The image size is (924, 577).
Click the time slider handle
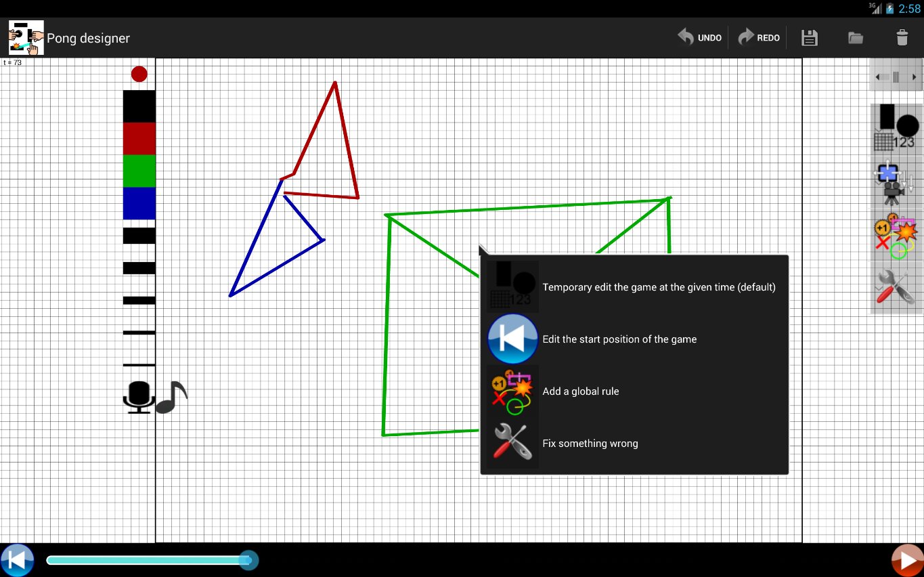pos(248,560)
